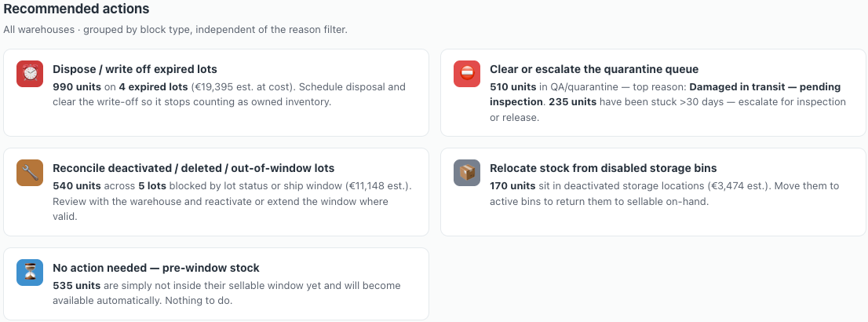868x322 pixels.
Task: Open the Dispose / write off expired lots card
Action: 216,93
